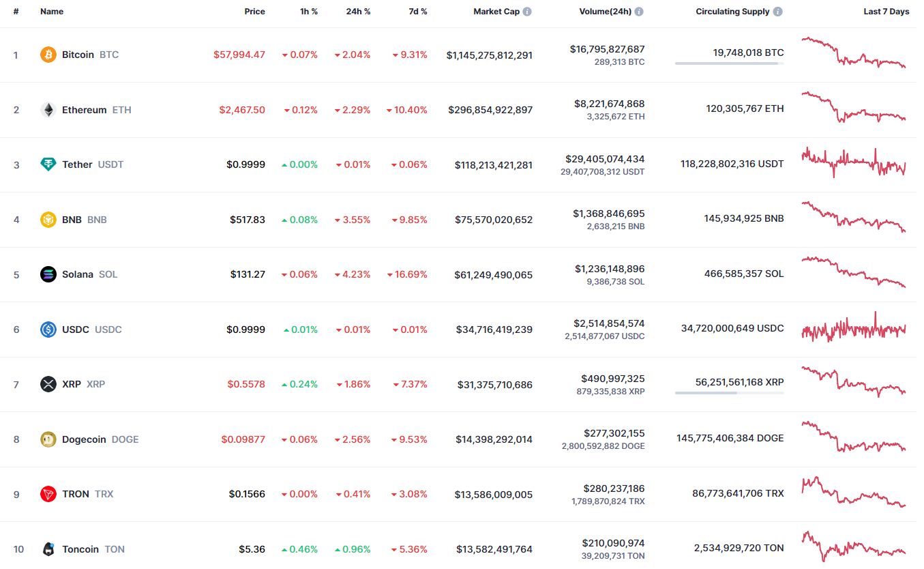Click the Bitcoin coin logo icon
The image size is (924, 569).
point(48,55)
